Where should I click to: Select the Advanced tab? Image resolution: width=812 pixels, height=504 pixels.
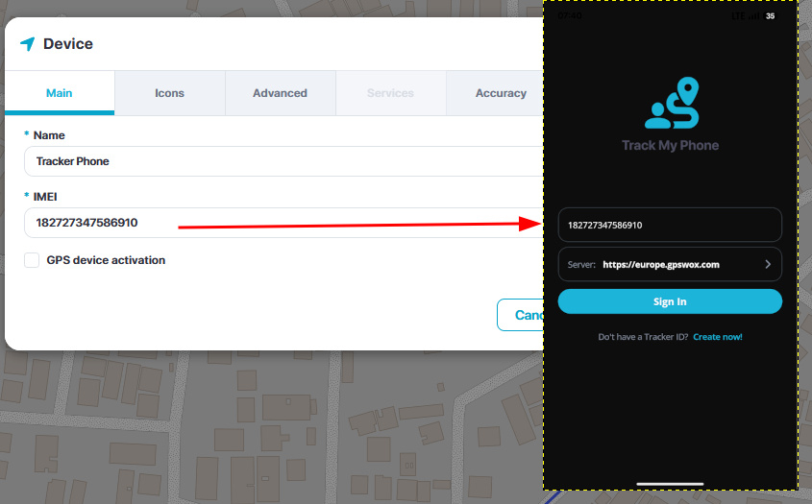coord(280,93)
